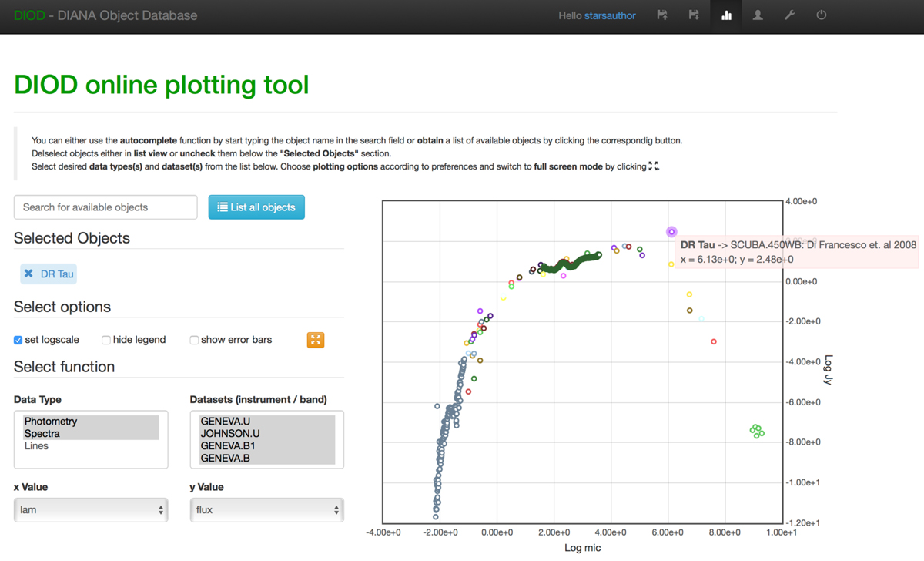The image size is (924, 561).
Task: Click the power logout icon
Action: pos(822,15)
